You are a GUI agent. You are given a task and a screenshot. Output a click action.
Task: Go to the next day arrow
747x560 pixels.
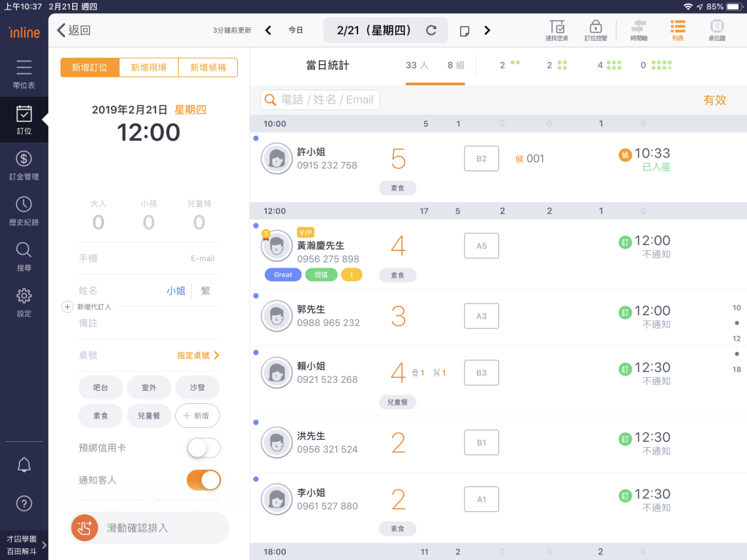tap(487, 31)
